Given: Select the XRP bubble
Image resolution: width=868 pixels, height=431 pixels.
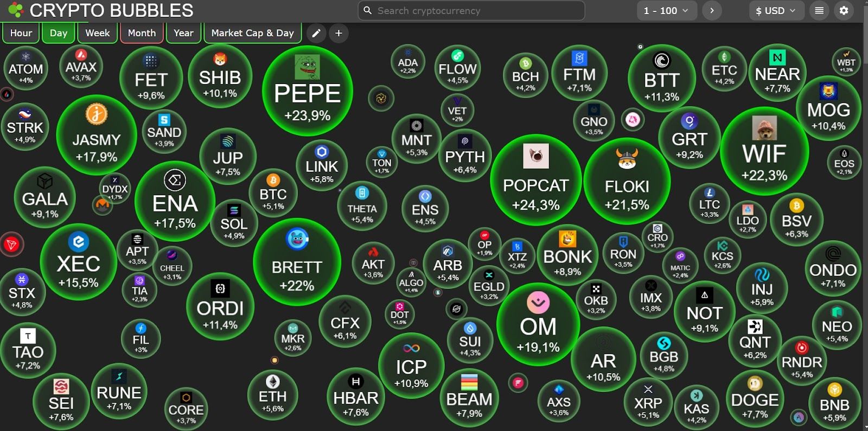Looking at the screenshot, I should coord(648,402).
